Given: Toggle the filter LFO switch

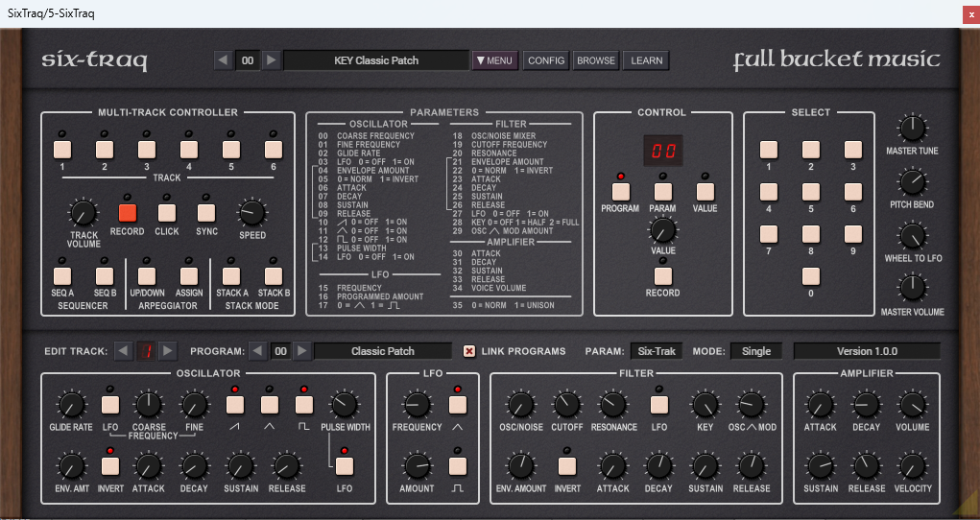Looking at the screenshot, I should click(659, 406).
